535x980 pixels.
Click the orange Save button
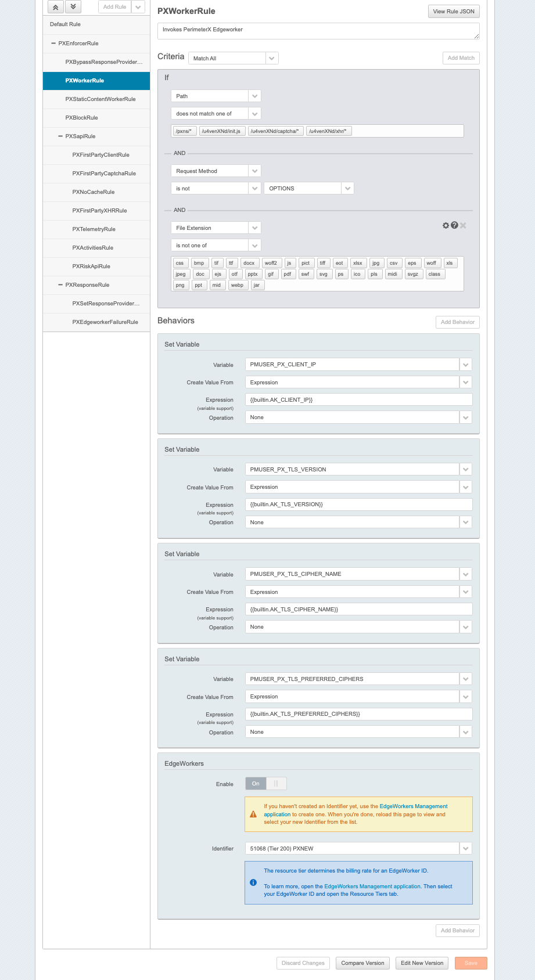(471, 963)
